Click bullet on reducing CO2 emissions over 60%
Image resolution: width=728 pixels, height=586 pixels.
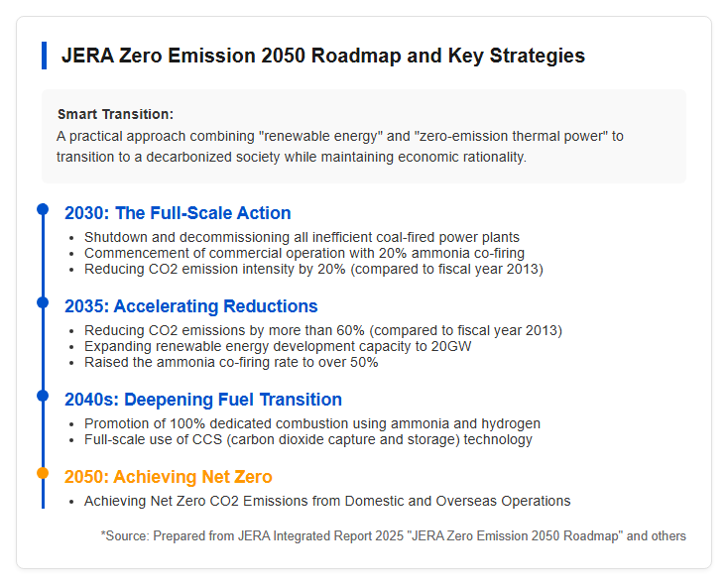[323, 330]
